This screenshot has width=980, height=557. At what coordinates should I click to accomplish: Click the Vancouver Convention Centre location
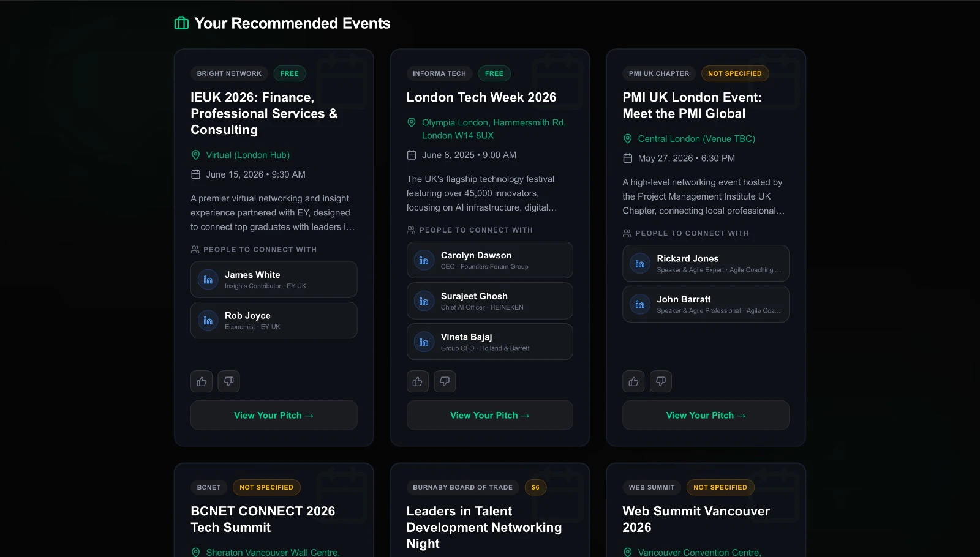pos(699,552)
